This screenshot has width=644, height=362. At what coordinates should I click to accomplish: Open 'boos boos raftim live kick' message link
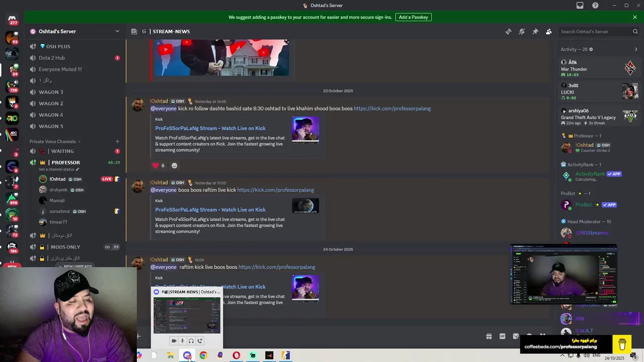[x=275, y=190]
